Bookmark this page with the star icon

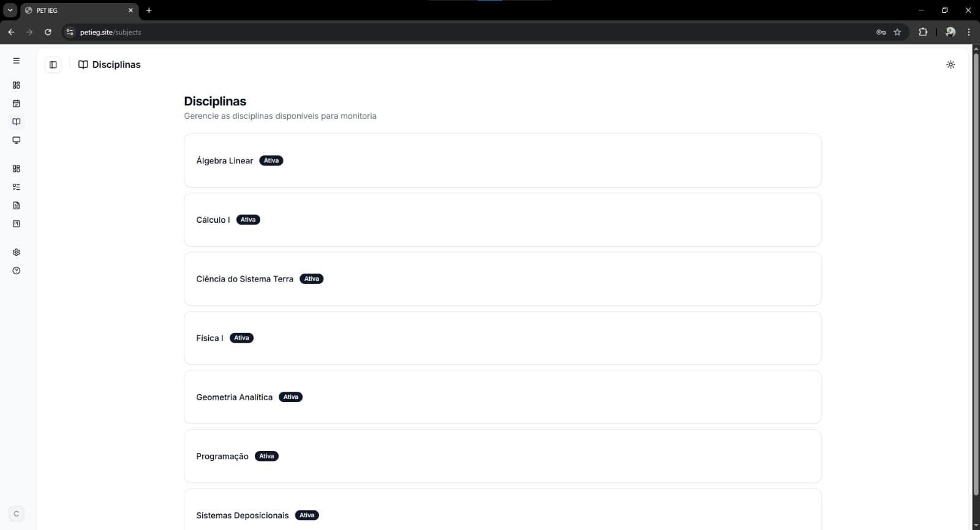tap(897, 32)
